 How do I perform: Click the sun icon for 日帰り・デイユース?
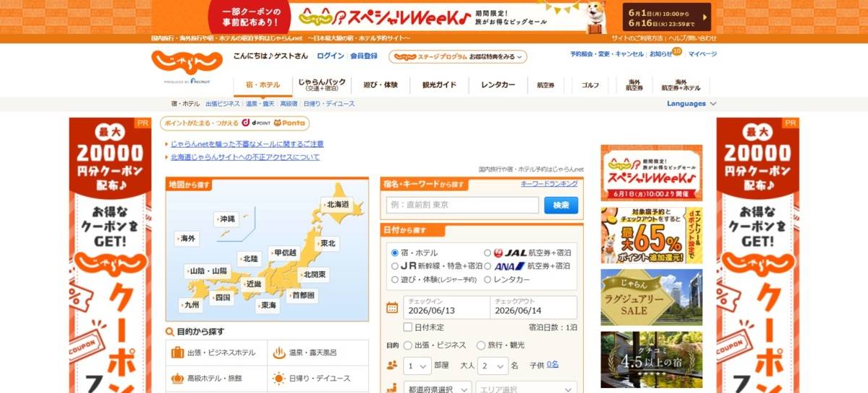tap(279, 378)
